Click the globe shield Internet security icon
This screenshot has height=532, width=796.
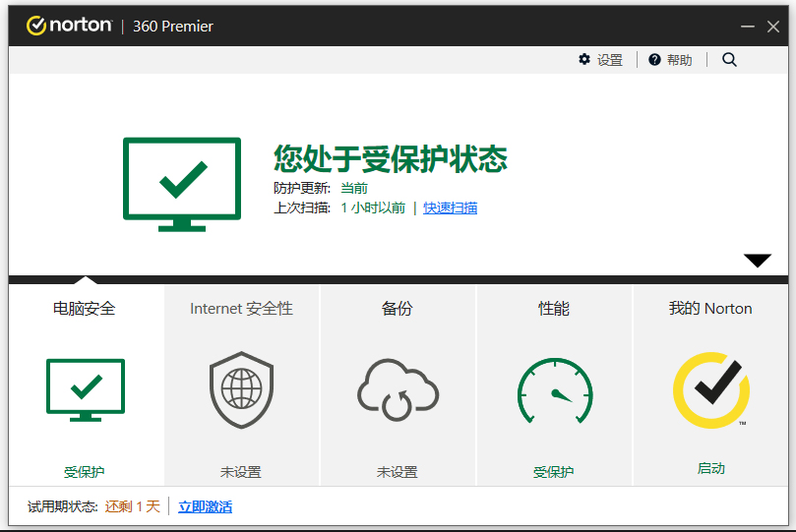coord(242,389)
